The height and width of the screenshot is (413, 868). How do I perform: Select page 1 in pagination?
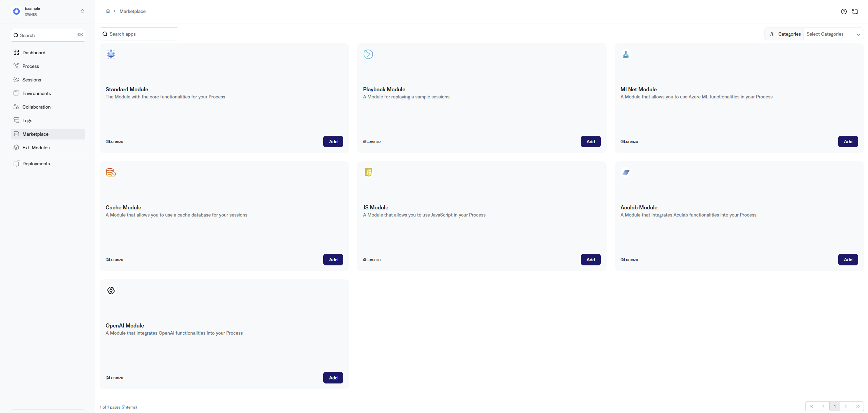pyautogui.click(x=835, y=406)
